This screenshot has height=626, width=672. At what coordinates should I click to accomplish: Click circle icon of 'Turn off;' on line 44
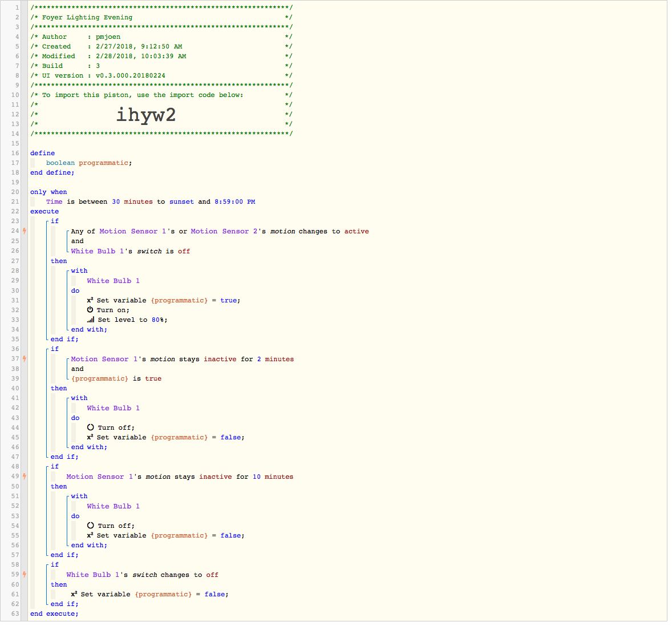coord(91,427)
